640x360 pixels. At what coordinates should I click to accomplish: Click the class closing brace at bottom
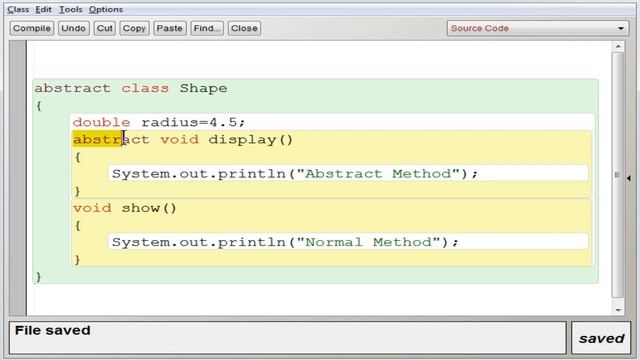pos(38,277)
